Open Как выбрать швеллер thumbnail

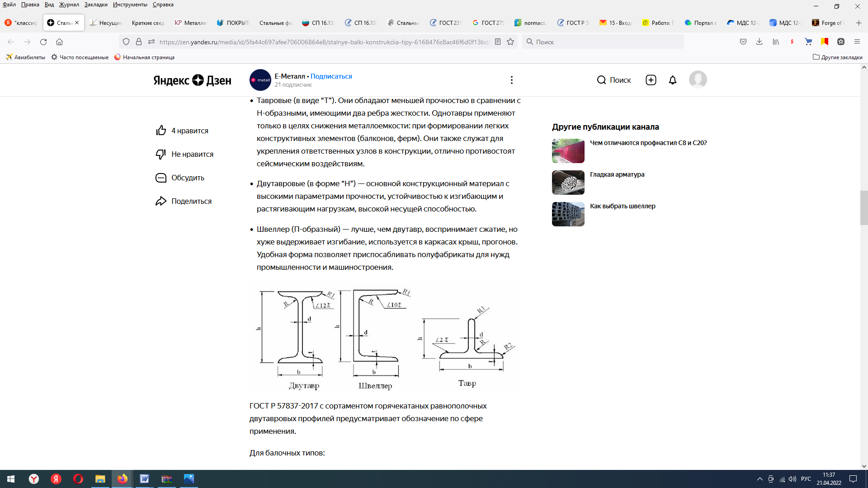[x=568, y=214]
